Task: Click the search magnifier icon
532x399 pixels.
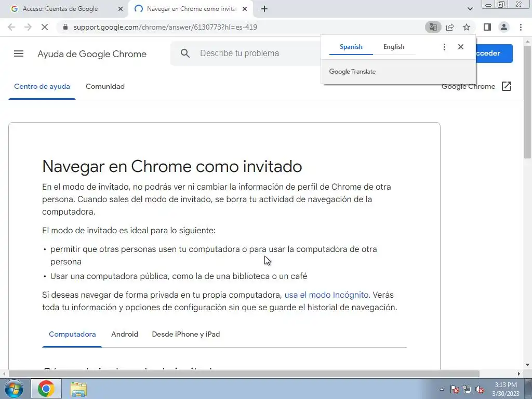Action: click(185, 54)
